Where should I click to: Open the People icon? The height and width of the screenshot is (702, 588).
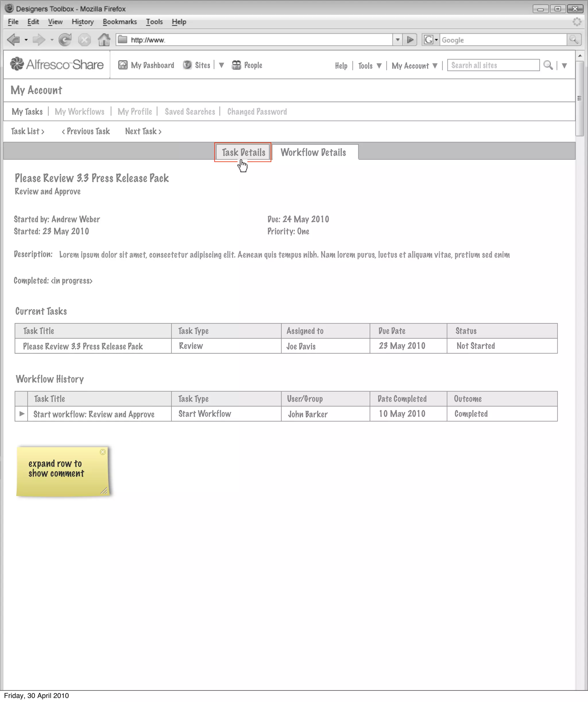tap(236, 65)
